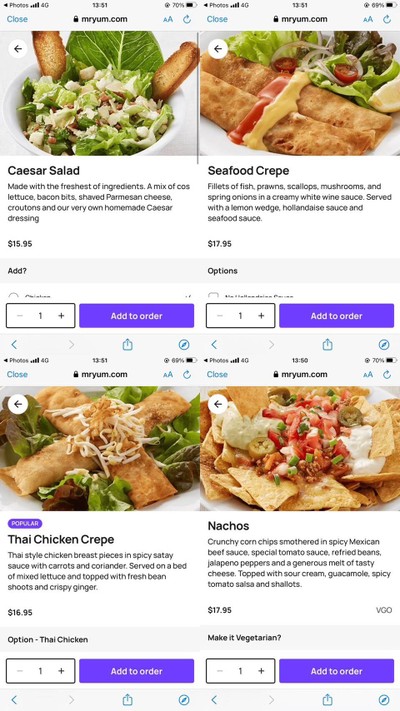The width and height of the screenshot is (400, 711).
Task: Select the Chicken add-on radio for Caesar Salad
Action: 14,296
